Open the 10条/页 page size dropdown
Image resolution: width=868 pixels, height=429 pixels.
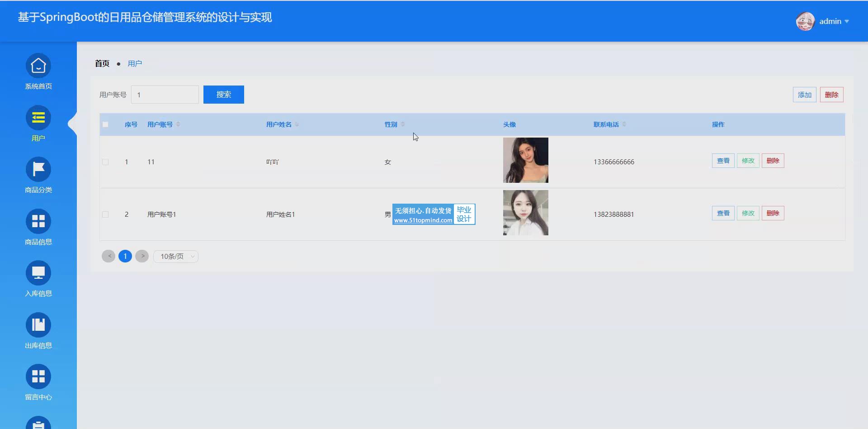(176, 257)
